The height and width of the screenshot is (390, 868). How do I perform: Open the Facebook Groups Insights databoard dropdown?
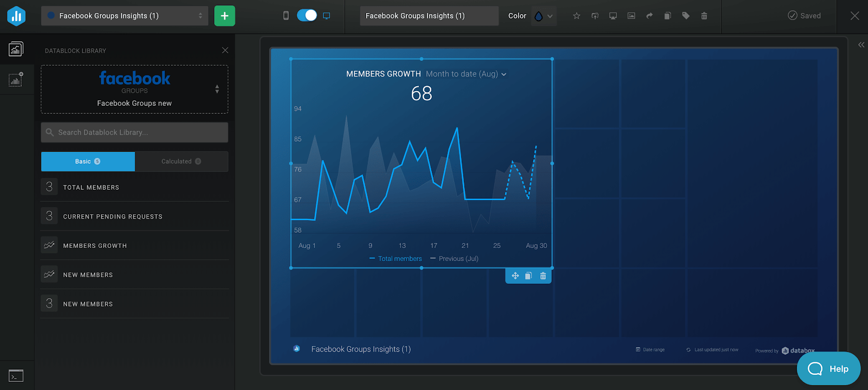tap(124, 16)
